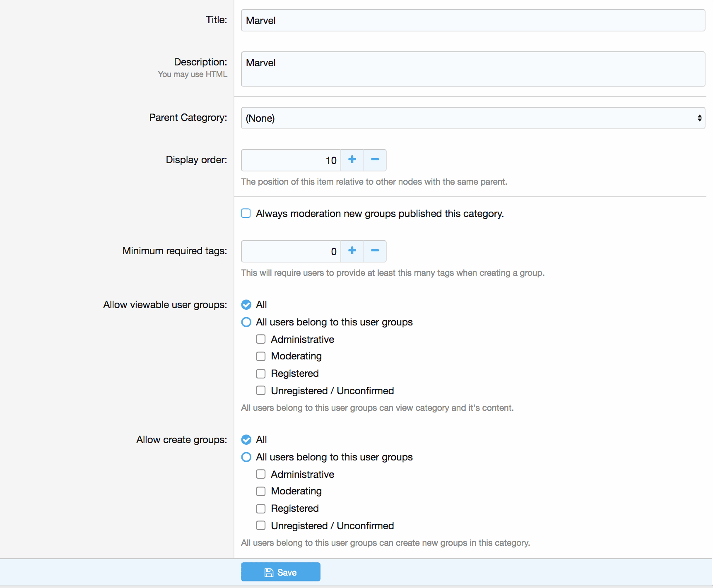Decrease Minimum required tags with minus
Image resolution: width=713 pixels, height=588 pixels.
click(375, 251)
